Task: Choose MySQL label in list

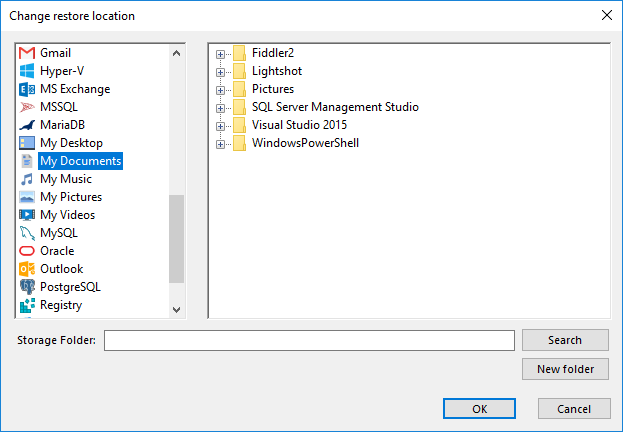Action: click(x=59, y=233)
